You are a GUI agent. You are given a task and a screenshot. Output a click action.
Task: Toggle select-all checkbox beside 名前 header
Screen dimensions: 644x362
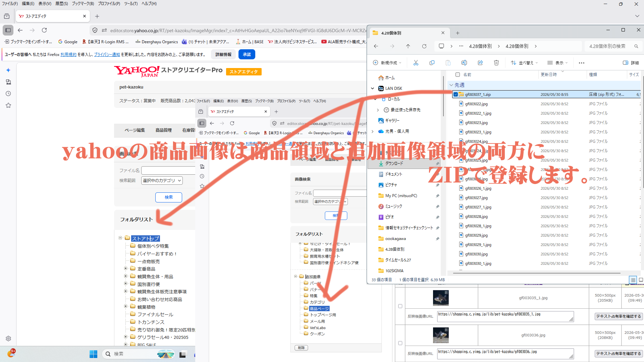click(458, 74)
